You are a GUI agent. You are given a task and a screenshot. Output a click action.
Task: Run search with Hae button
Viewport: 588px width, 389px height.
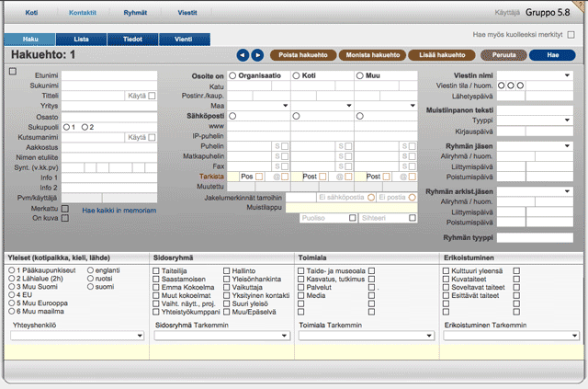553,55
